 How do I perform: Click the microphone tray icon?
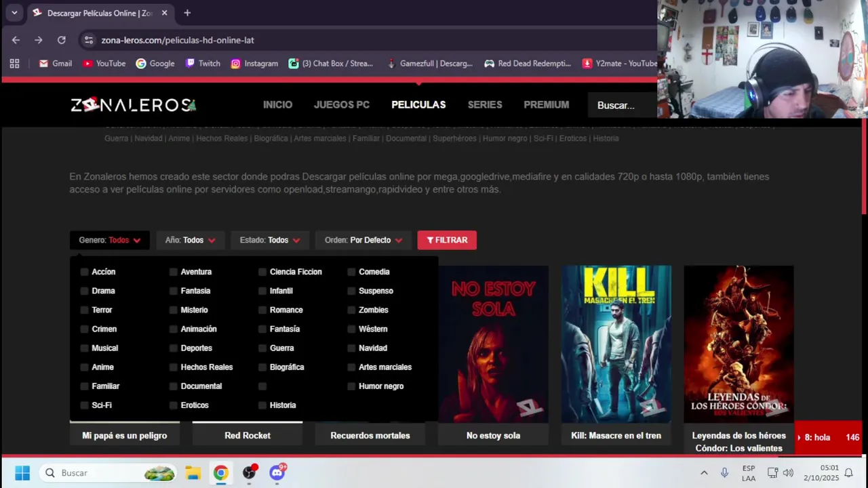pyautogui.click(x=724, y=472)
